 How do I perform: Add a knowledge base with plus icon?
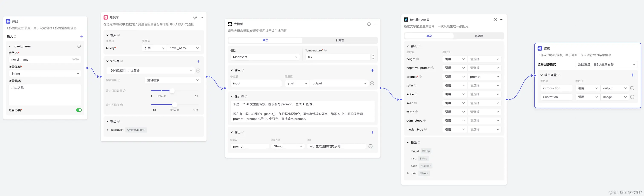198,61
